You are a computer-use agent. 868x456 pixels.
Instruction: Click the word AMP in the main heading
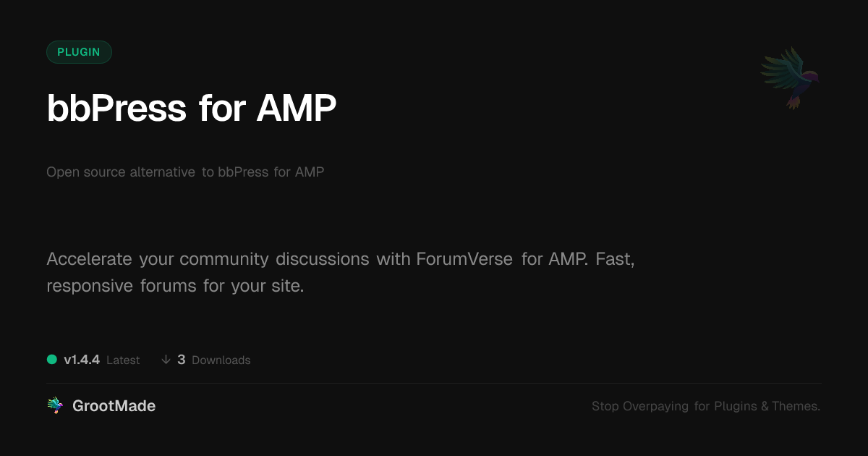(x=297, y=109)
